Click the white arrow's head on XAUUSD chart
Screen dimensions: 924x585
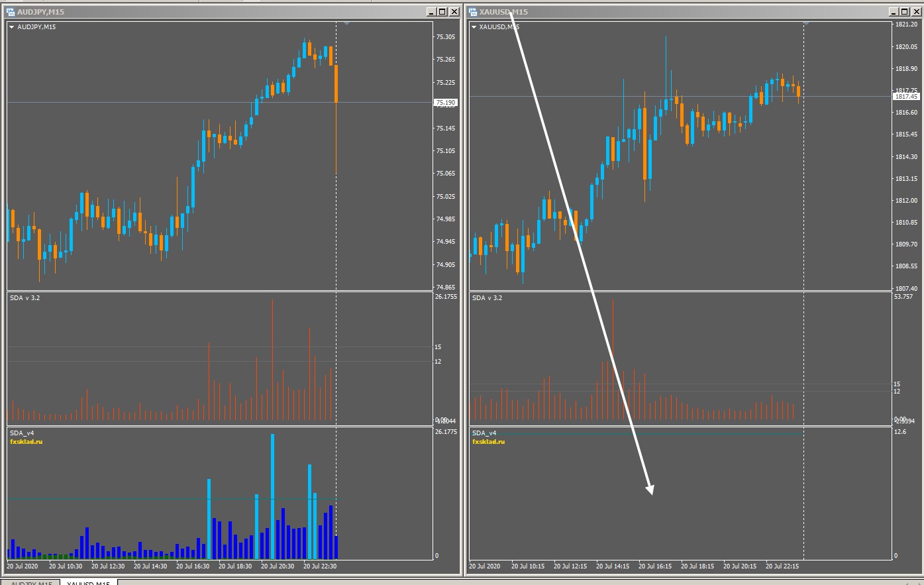650,490
